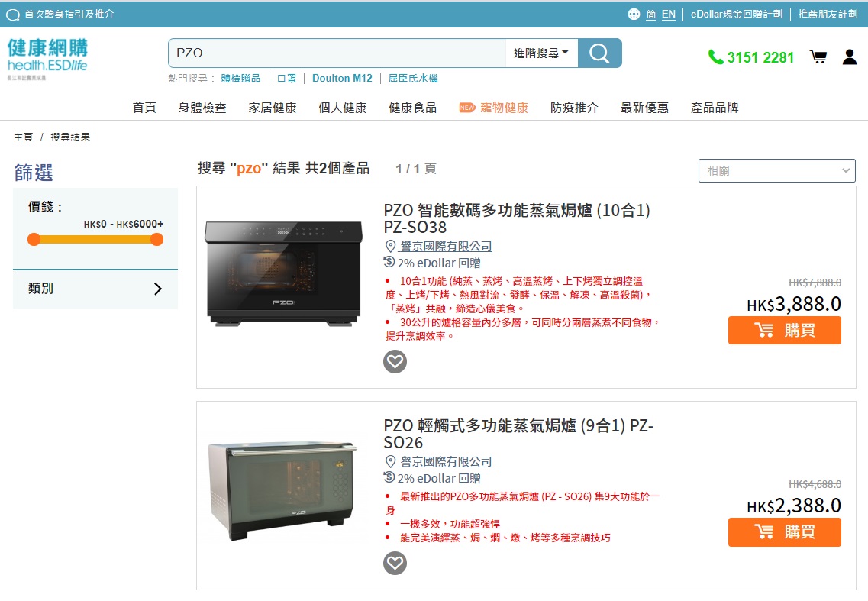The height and width of the screenshot is (601, 868).
Task: Go to 主頁 breadcrumb
Action: tap(23, 137)
